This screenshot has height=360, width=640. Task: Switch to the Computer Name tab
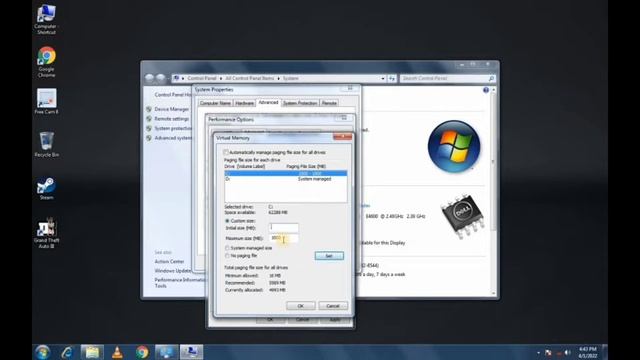pos(215,103)
